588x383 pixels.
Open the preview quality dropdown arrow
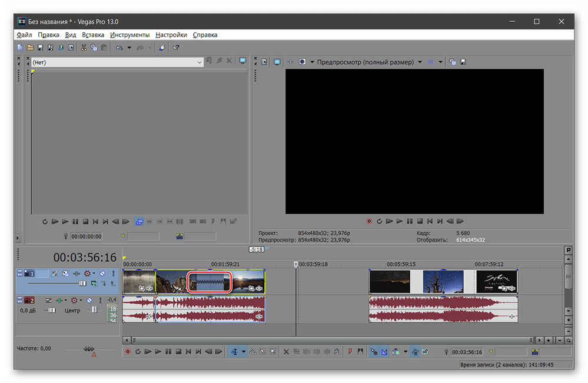tap(420, 62)
